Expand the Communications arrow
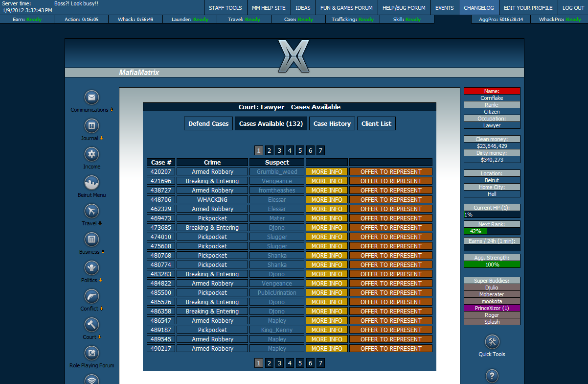The height and width of the screenshot is (384, 588). click(112, 110)
